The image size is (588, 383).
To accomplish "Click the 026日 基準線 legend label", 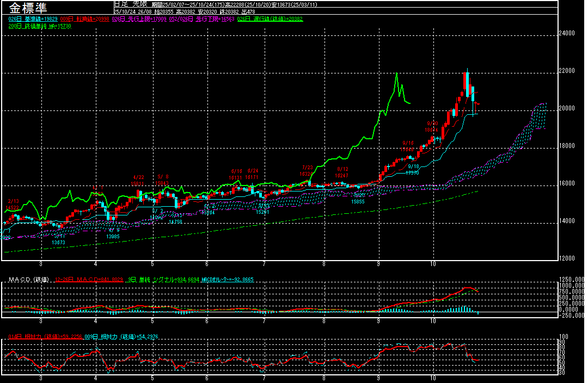I will pyautogui.click(x=33, y=19).
